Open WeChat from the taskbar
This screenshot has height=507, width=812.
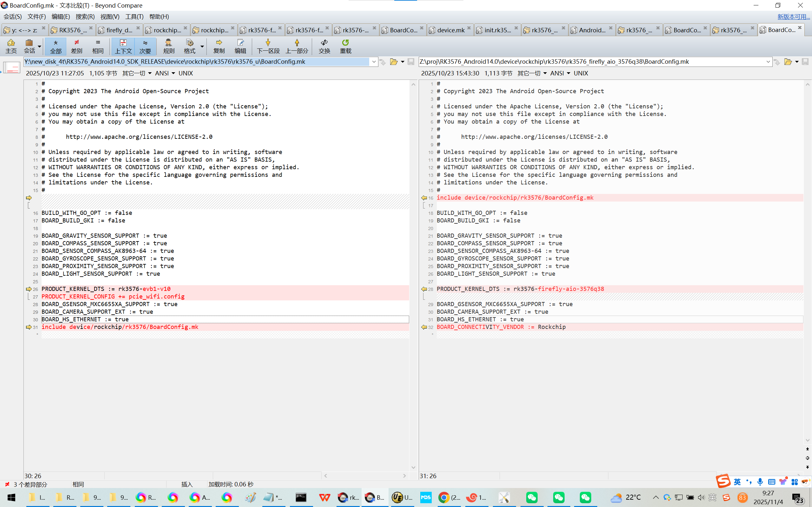coord(532,497)
